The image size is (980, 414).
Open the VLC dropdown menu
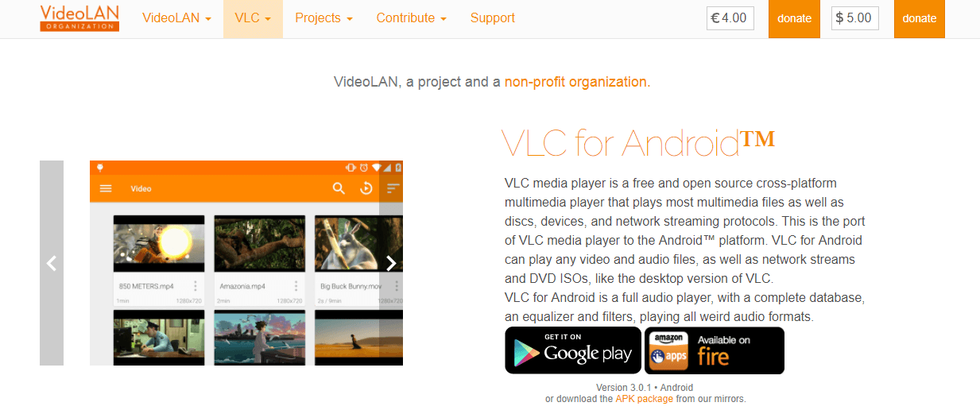(x=253, y=18)
